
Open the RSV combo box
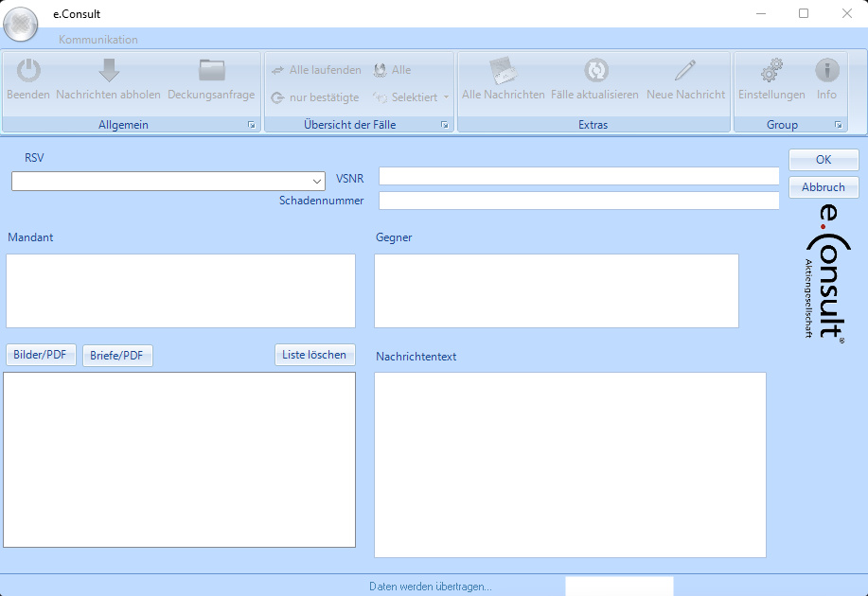coord(168,181)
